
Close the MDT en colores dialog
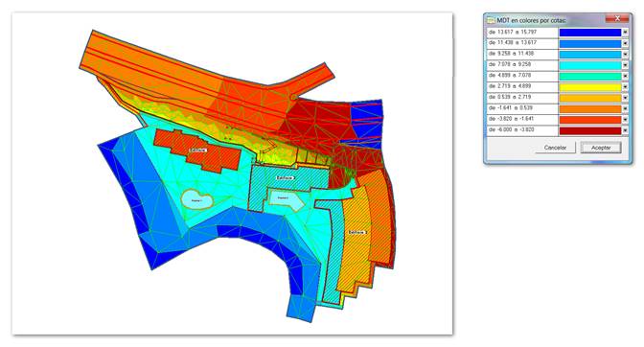(617, 18)
